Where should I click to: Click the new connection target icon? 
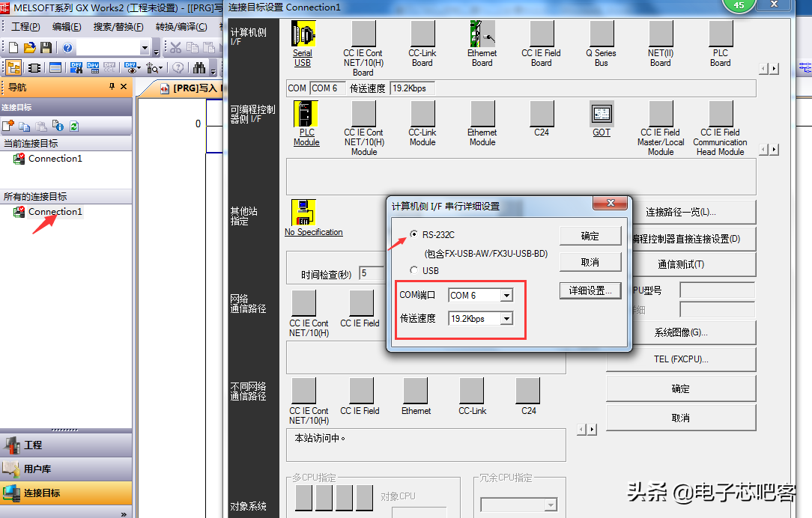(x=8, y=126)
